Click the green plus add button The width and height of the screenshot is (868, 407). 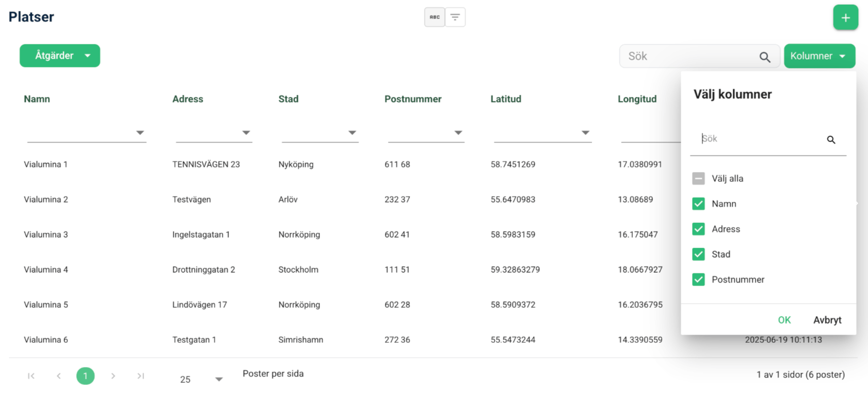point(845,17)
